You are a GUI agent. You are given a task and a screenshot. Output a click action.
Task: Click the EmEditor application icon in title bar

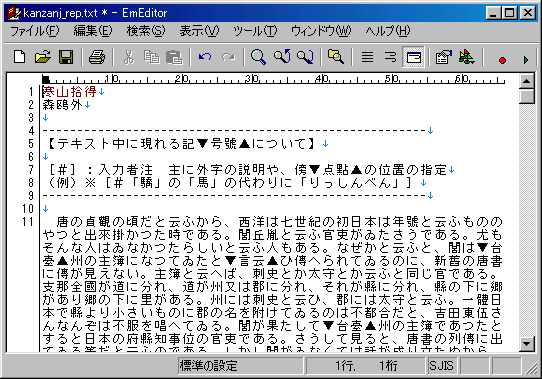(13, 13)
